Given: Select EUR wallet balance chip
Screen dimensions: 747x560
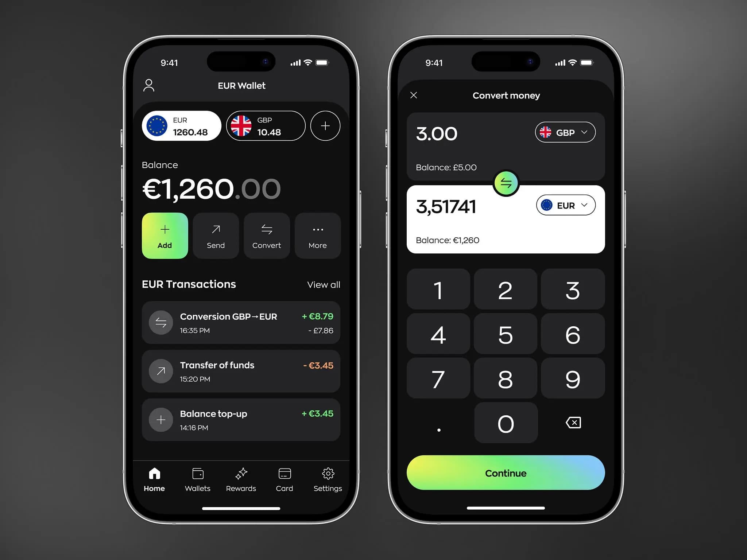Looking at the screenshot, I should click(x=182, y=125).
